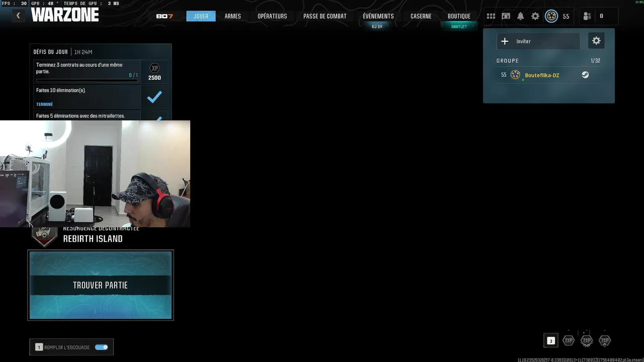644x362 pixels.
Task: Click the DÉFIS DU JOUR header
Action: [x=50, y=52]
